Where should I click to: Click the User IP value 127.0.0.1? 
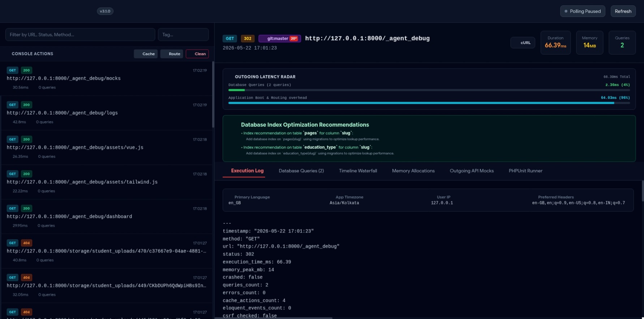click(x=442, y=203)
